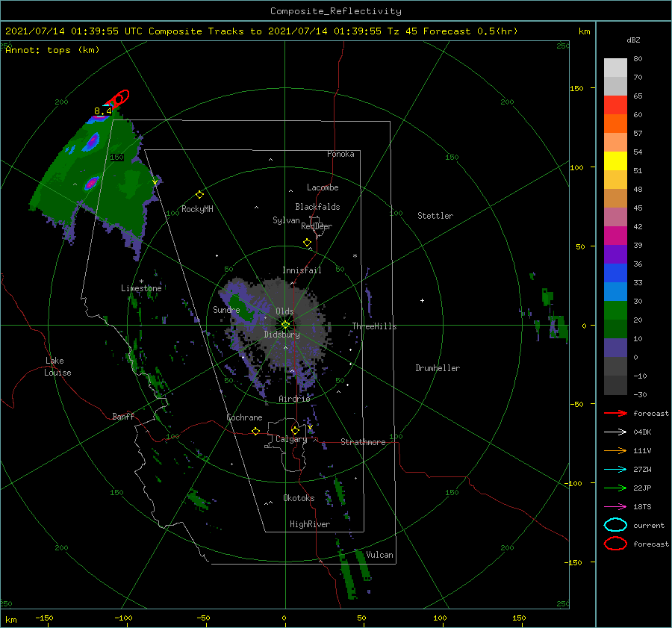Select the bright green 30-20 dBZ swatch
The height and width of the screenshot is (628, 672).
tap(615, 311)
